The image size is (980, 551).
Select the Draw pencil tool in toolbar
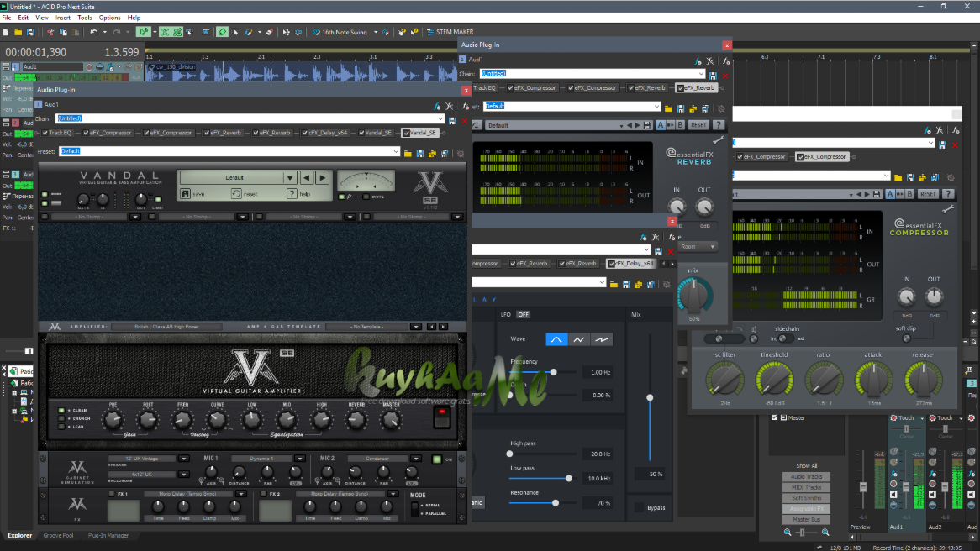pos(222,32)
